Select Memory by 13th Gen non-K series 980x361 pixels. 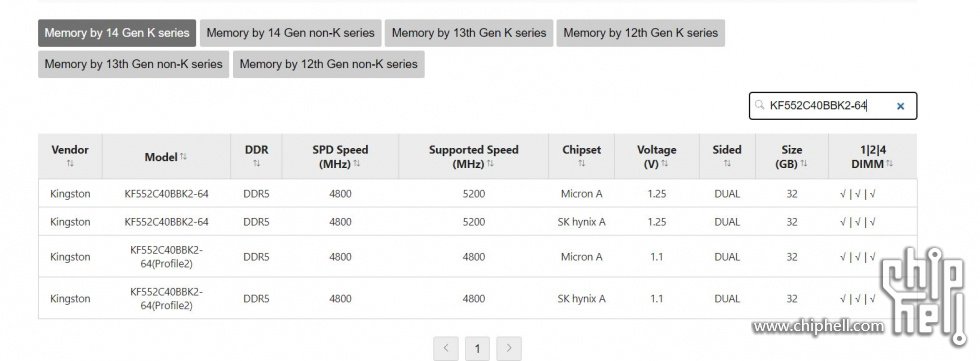point(134,64)
